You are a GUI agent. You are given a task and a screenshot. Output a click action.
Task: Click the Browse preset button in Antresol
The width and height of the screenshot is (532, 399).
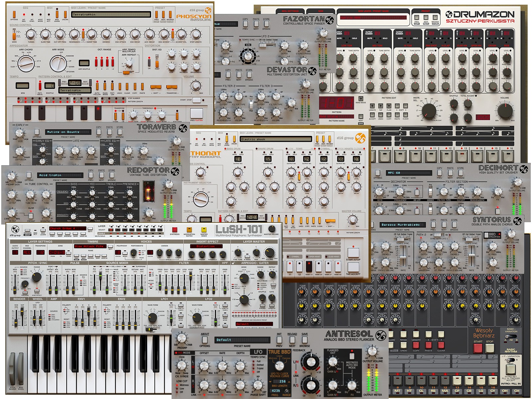coord(304,340)
